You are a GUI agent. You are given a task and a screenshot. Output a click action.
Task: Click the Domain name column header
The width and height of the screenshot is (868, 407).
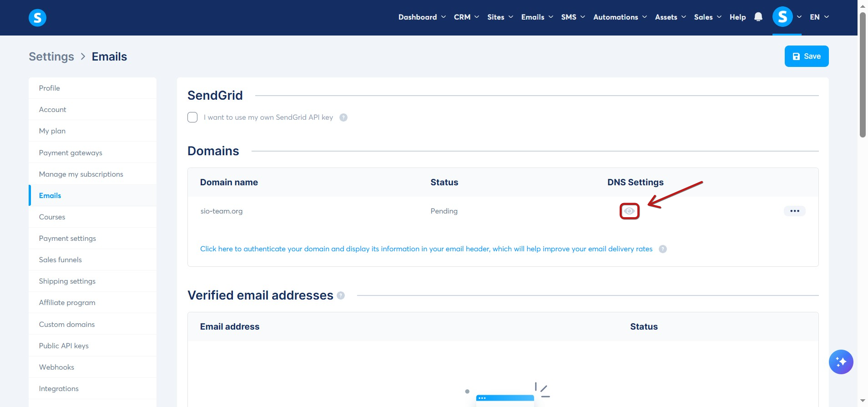229,182
